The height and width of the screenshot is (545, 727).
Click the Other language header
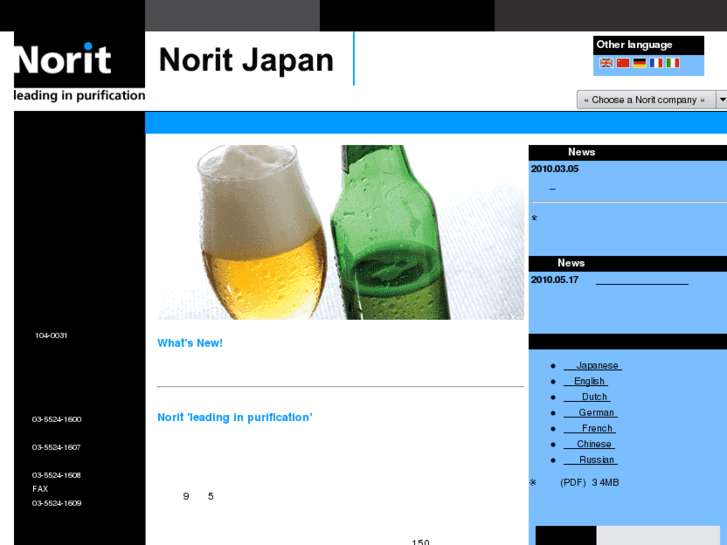634,45
